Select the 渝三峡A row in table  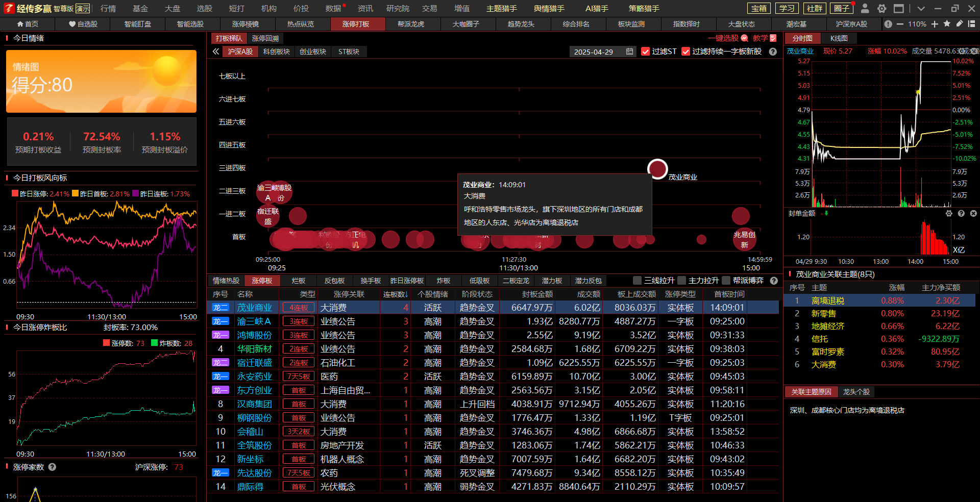(493, 321)
